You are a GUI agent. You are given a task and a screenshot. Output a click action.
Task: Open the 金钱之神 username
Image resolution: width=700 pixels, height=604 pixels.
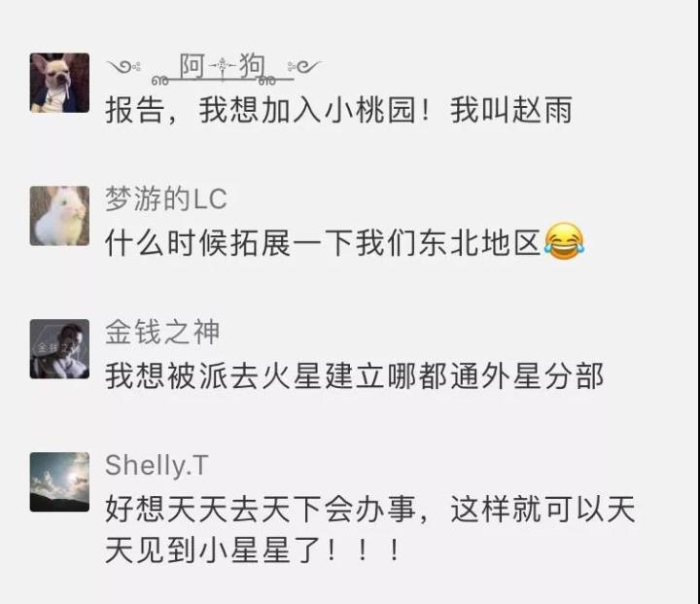162,332
